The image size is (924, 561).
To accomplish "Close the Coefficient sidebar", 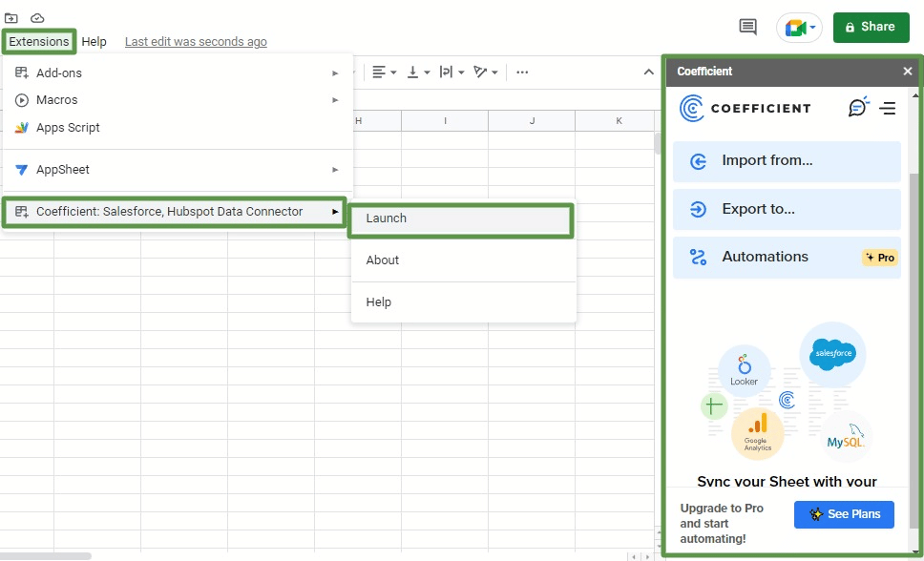I will (x=908, y=72).
